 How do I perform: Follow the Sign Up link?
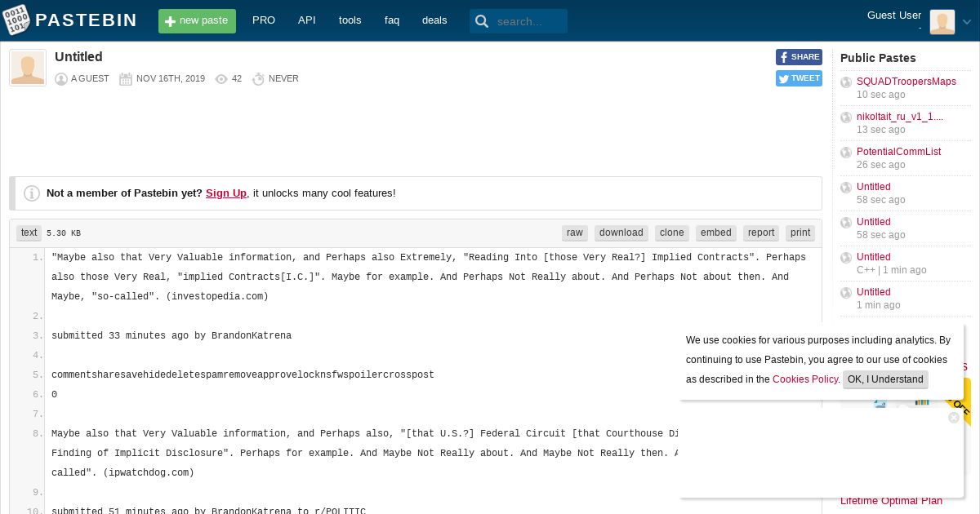(x=226, y=193)
